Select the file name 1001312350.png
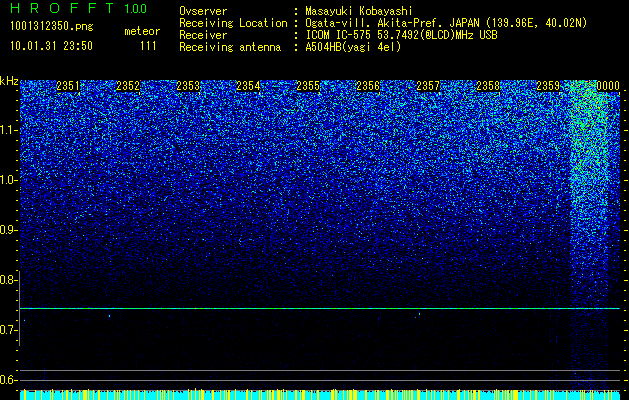 [52, 27]
